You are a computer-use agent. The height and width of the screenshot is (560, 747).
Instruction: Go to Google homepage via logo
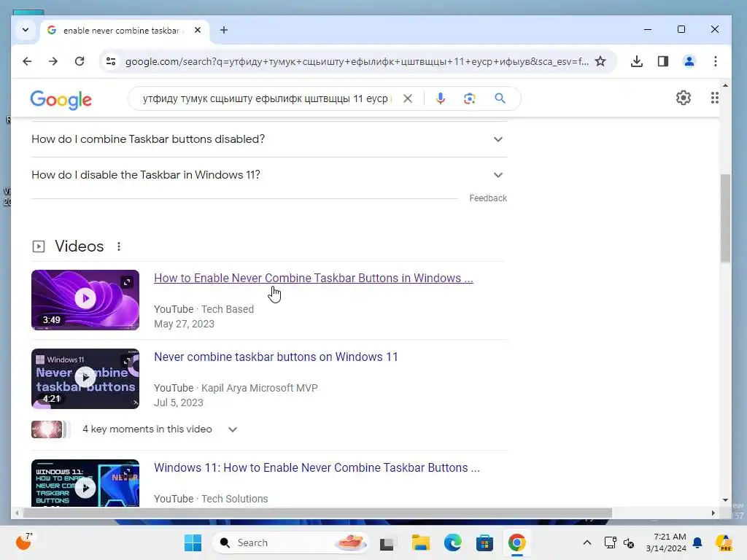[x=61, y=99]
